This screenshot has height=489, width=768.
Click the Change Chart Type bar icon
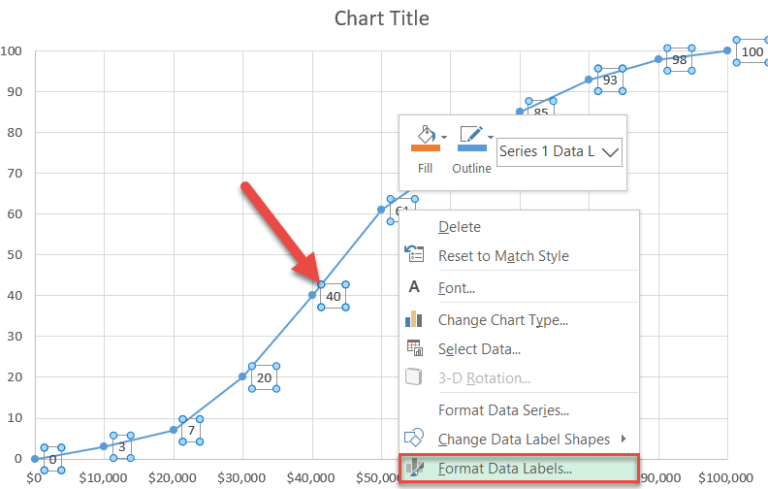pos(414,318)
